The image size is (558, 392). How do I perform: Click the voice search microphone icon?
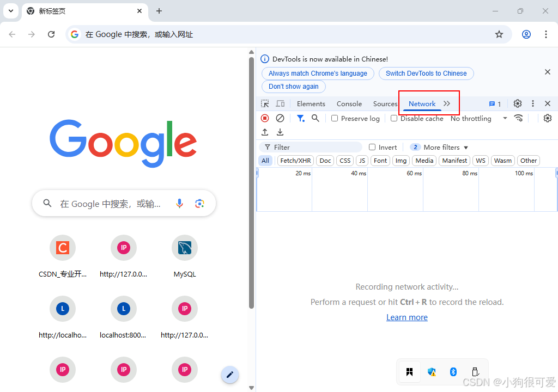coord(180,204)
